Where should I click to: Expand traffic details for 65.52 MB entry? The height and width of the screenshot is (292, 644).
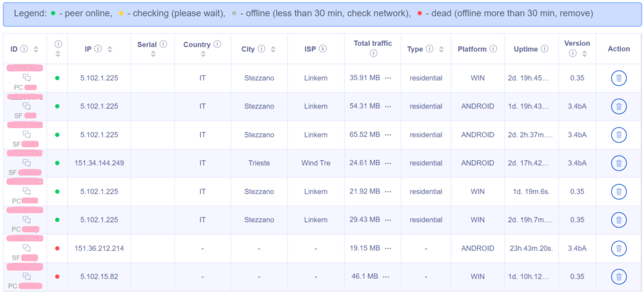pos(388,134)
